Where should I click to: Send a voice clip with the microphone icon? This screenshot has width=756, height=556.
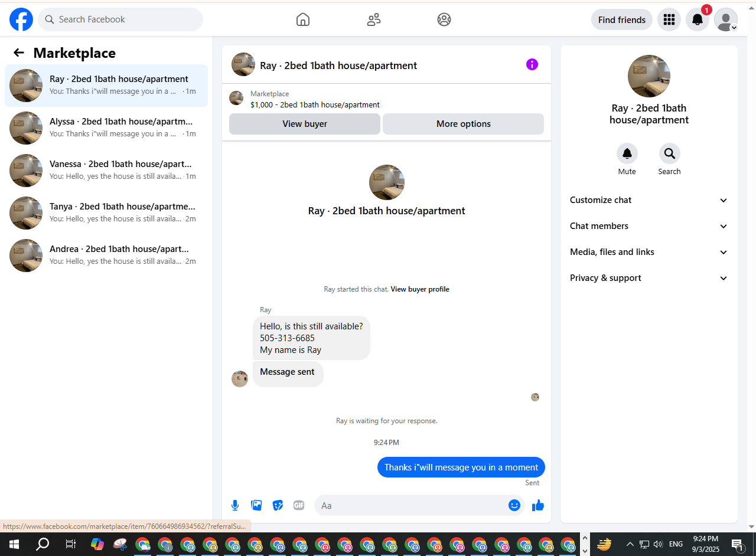pos(235,505)
